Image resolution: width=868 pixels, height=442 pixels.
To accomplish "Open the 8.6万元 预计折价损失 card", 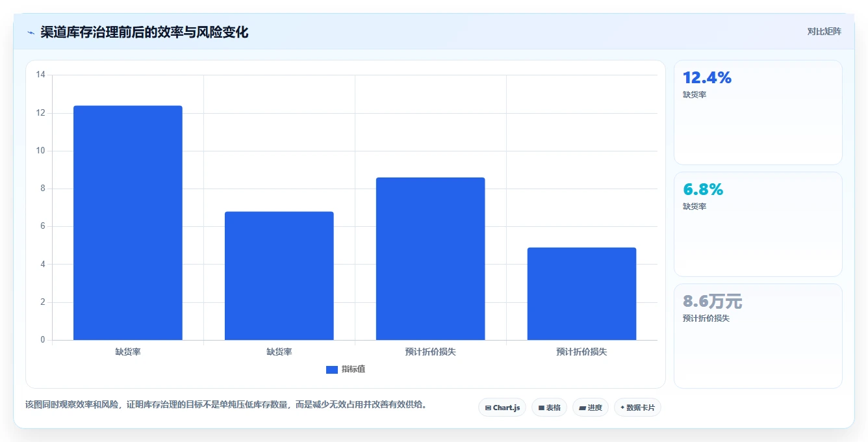I will click(758, 336).
